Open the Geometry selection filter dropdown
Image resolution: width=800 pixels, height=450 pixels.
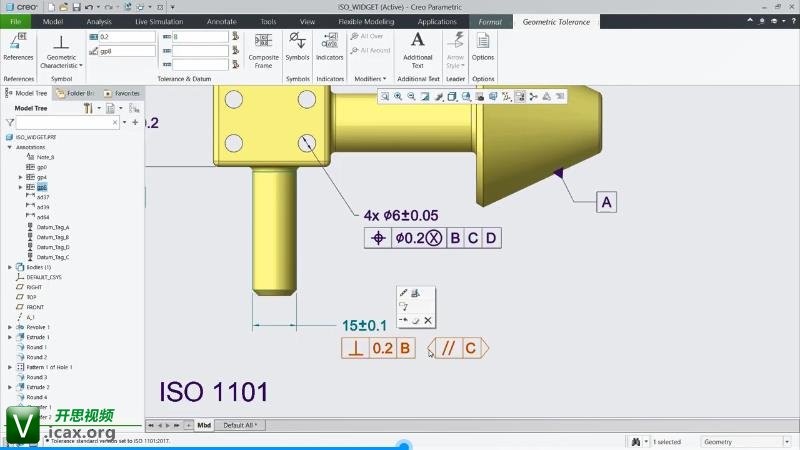(744, 441)
